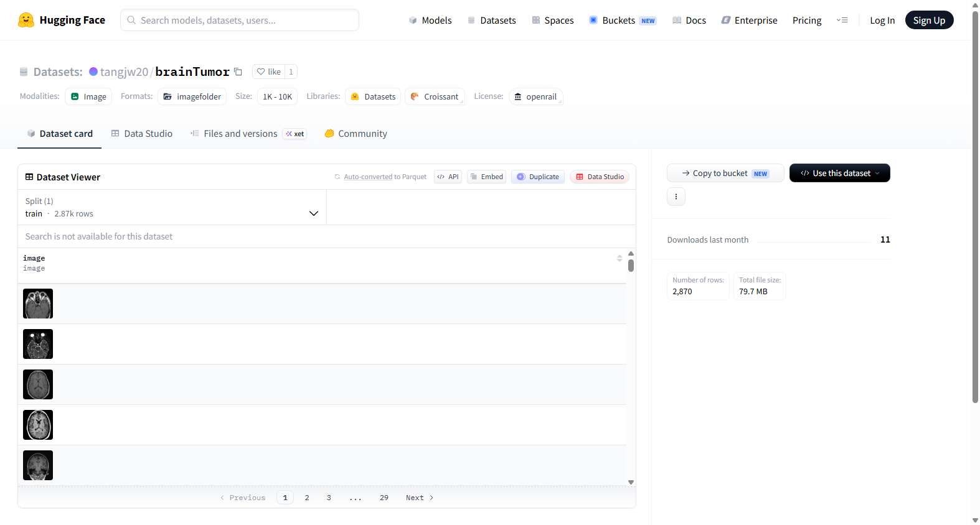The image size is (980, 525).
Task: Sort the image column using sort arrows
Action: pyautogui.click(x=620, y=258)
